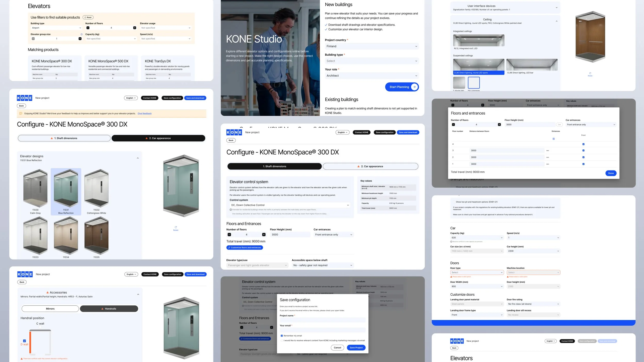Toggle the Remember my email checkbox
The image size is (644, 362).
click(282, 336)
